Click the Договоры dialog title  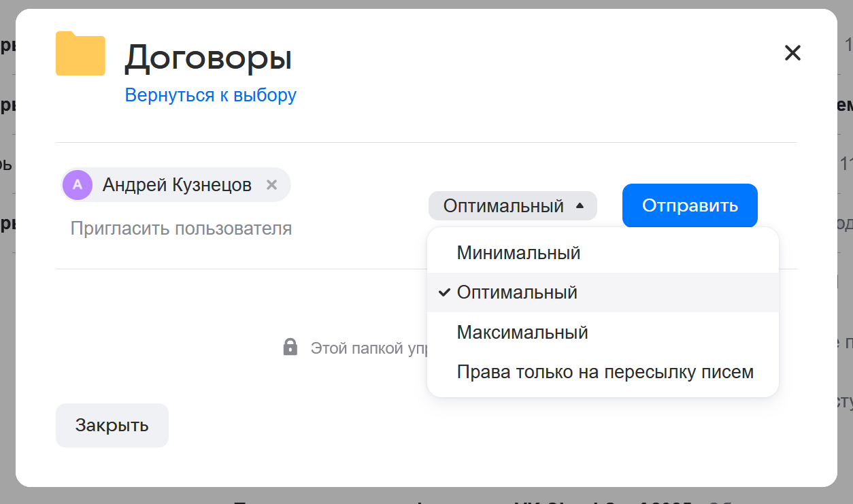click(x=208, y=58)
